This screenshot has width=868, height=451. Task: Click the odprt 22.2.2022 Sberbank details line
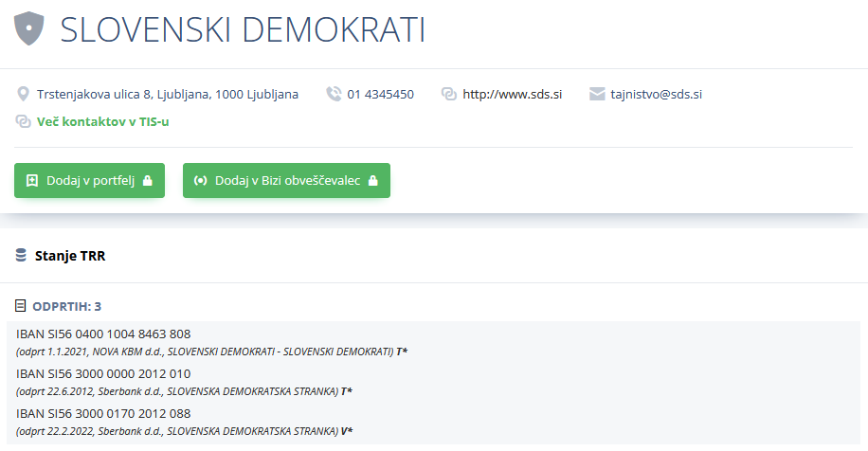point(185,431)
